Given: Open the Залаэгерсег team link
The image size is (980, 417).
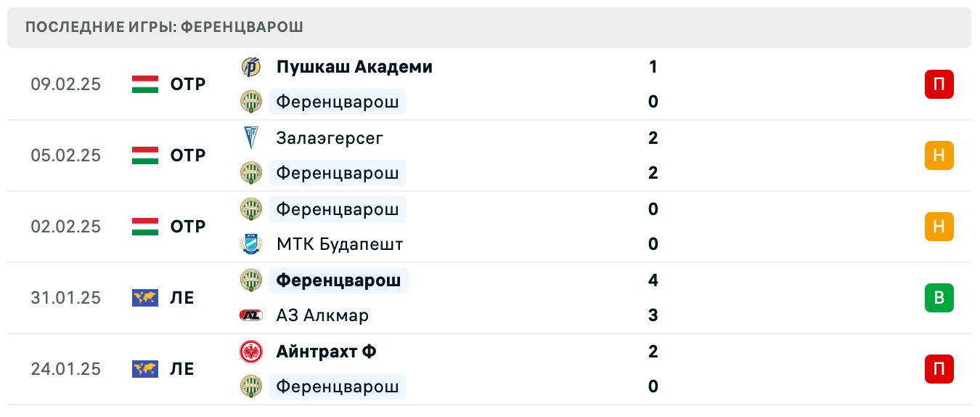Looking at the screenshot, I should 330,137.
